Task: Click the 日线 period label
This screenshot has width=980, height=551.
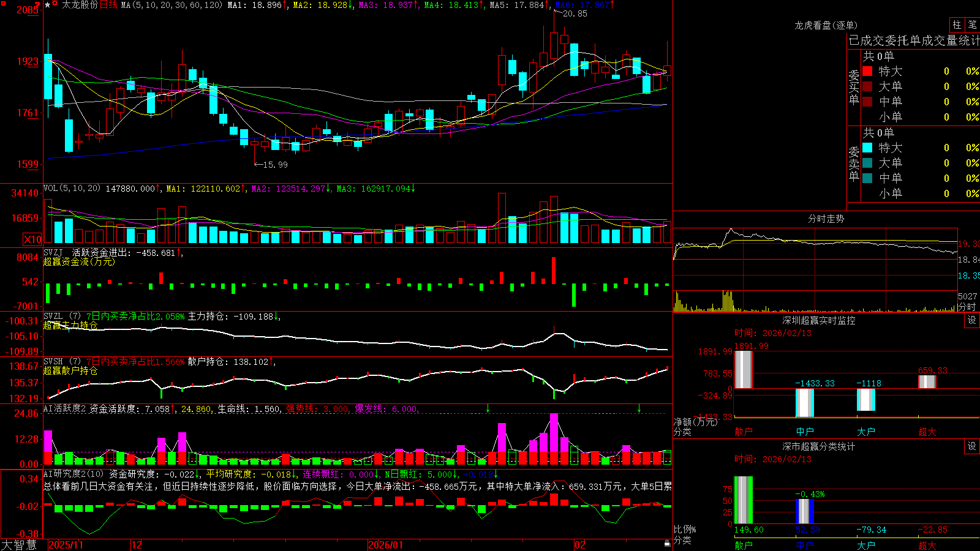Action: click(x=108, y=5)
